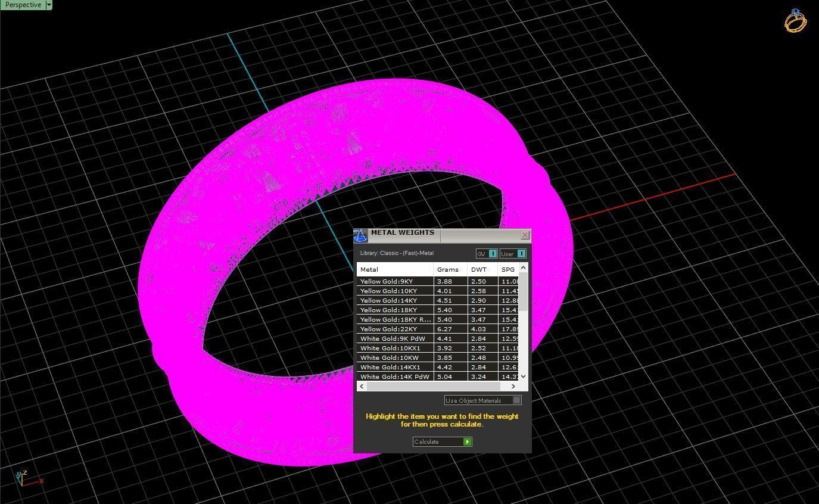The height and width of the screenshot is (504, 819).
Task: Toggle the GV switch
Action: pos(487,254)
